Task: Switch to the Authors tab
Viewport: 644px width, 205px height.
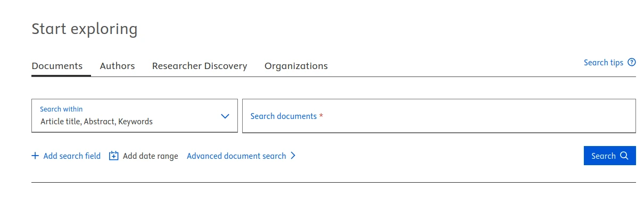Action: (117, 66)
